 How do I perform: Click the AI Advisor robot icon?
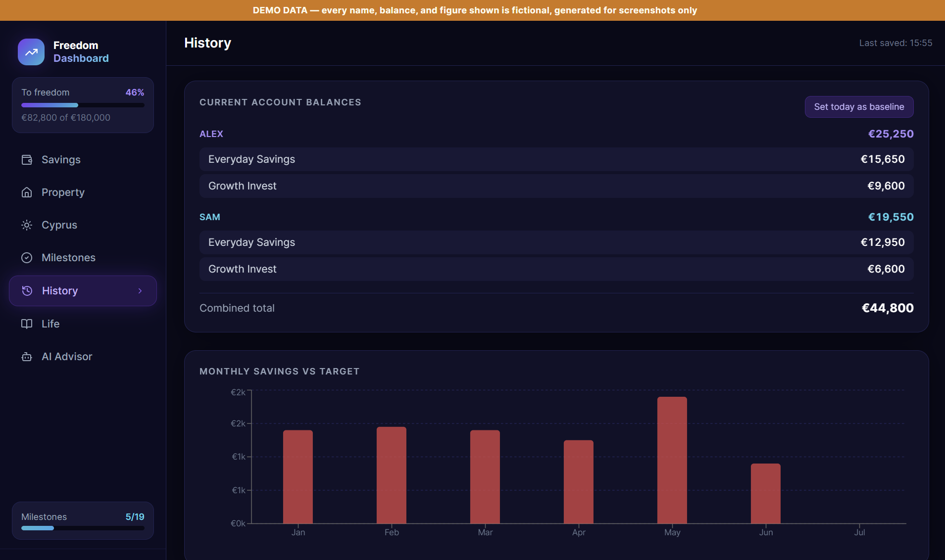(27, 357)
